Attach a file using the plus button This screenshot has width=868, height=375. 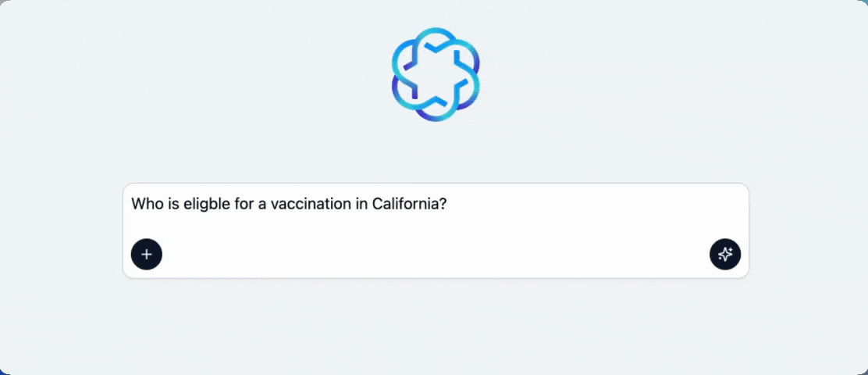tap(147, 254)
